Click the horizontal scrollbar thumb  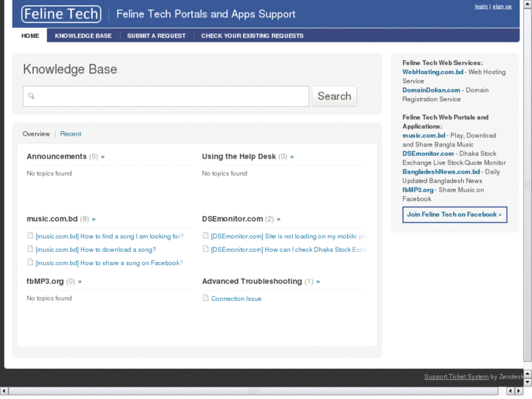pos(253,391)
